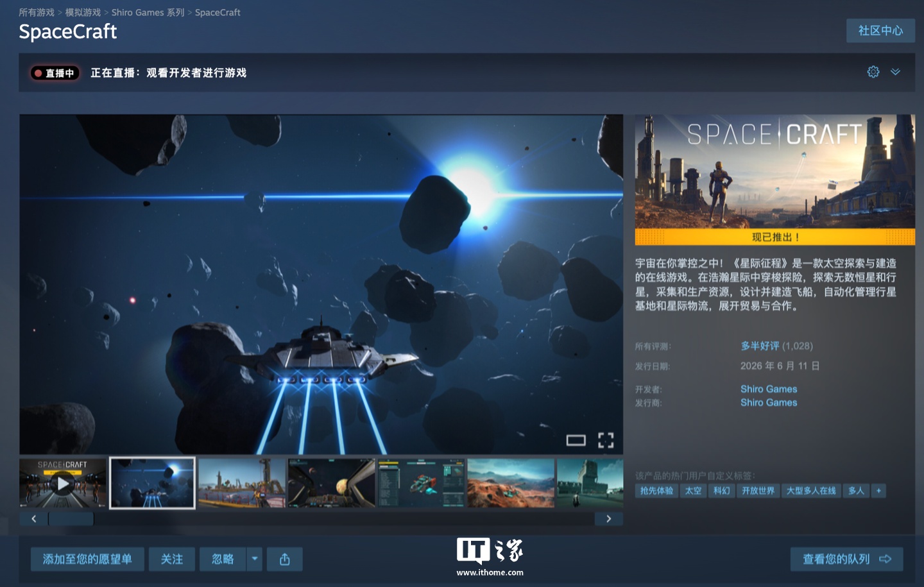Select the 多人 tag
Screen dimensions: 924x587
coord(856,491)
